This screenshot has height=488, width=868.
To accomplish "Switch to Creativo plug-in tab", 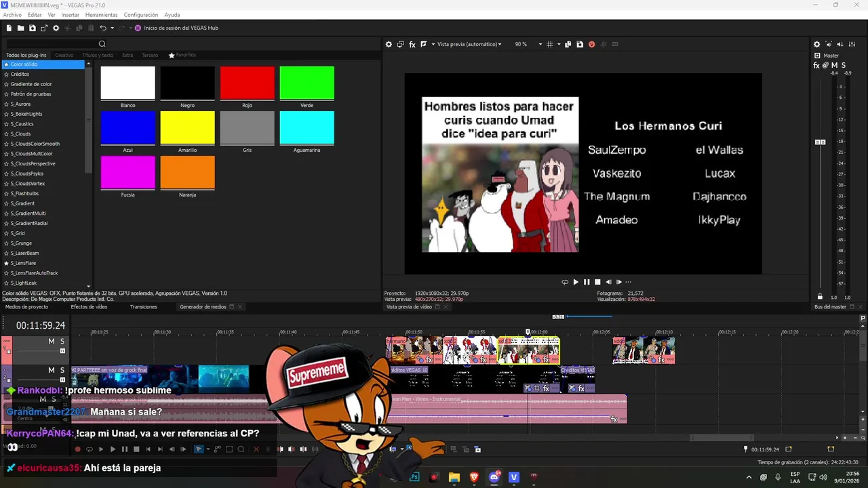I will pyautogui.click(x=64, y=55).
